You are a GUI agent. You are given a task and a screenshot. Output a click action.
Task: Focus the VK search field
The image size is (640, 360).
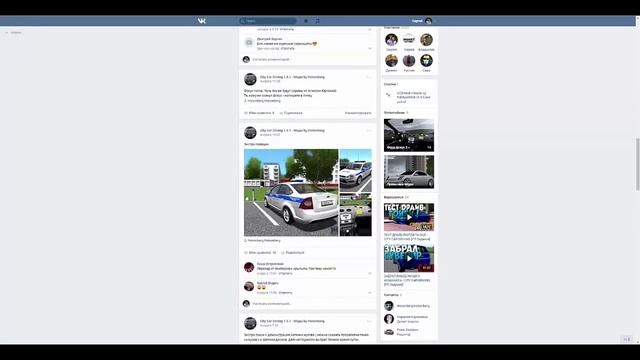[268, 21]
